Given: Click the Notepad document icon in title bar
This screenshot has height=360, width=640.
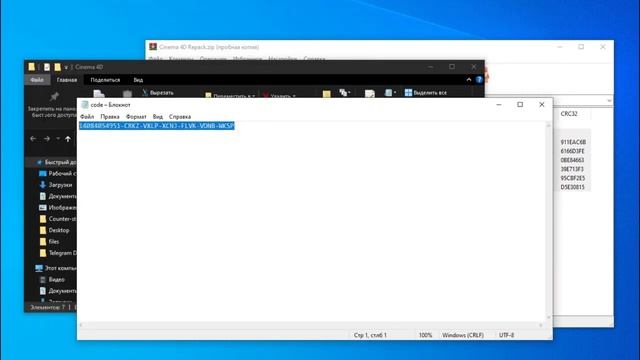Looking at the screenshot, I should [x=84, y=104].
